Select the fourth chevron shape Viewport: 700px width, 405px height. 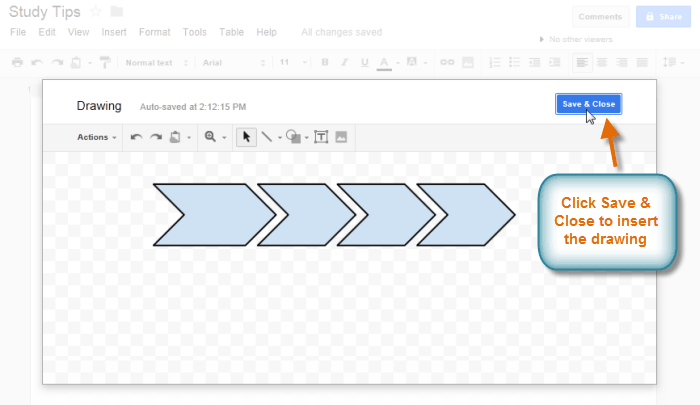tap(466, 215)
